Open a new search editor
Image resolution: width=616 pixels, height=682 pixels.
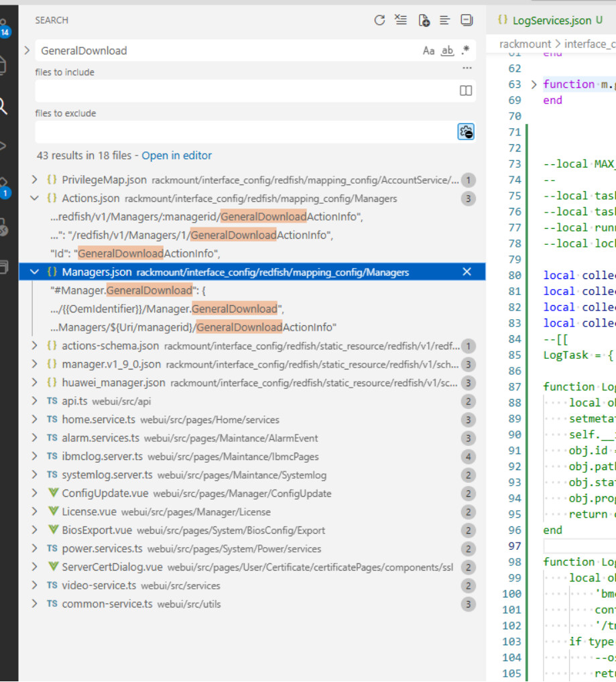424,20
